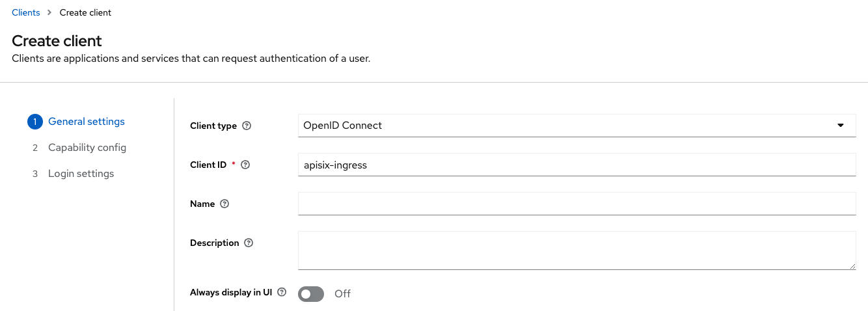Screen dimensions: 868x311
Task: Focus the empty Name input field
Action: tap(576, 204)
